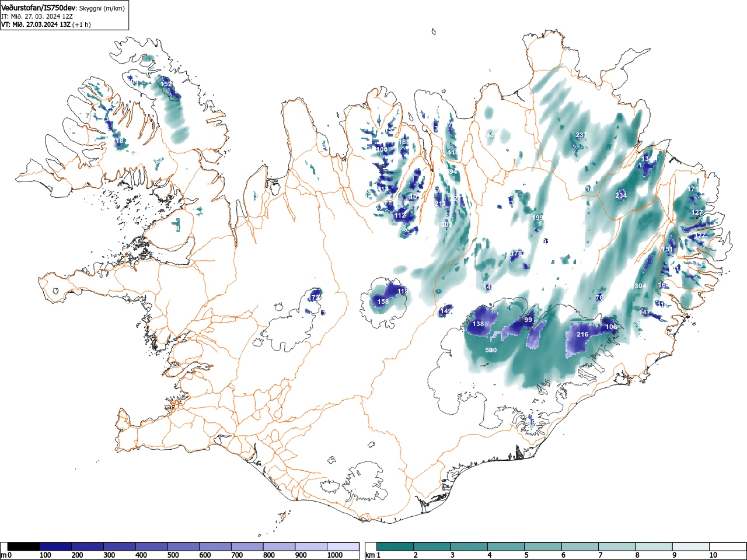Viewport: 747px width, 560px height.
Task: Select the darkest blue 100–200 m legend swatch
Action: [x=55, y=547]
